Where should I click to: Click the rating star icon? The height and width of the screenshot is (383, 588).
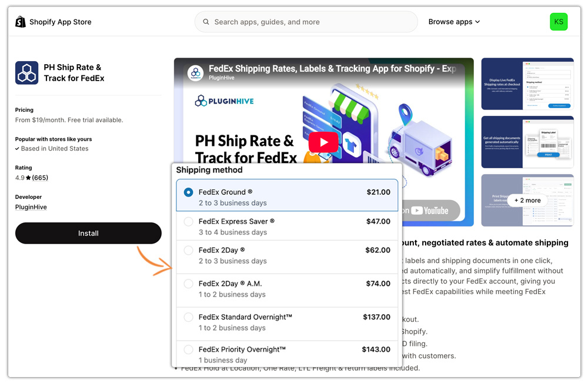point(28,178)
